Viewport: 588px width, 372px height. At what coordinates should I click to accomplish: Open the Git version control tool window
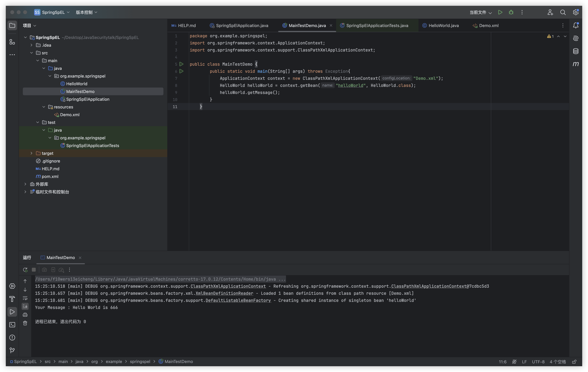12,350
